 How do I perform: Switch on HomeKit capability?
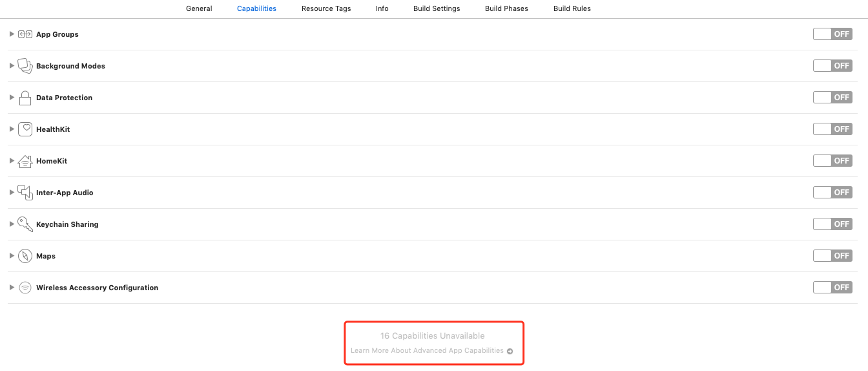click(832, 161)
